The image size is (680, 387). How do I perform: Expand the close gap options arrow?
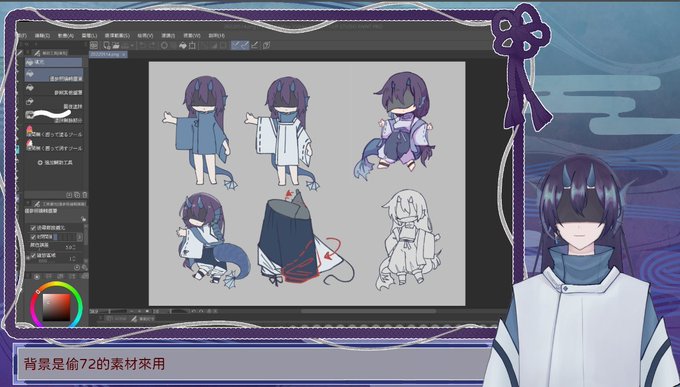(80, 237)
